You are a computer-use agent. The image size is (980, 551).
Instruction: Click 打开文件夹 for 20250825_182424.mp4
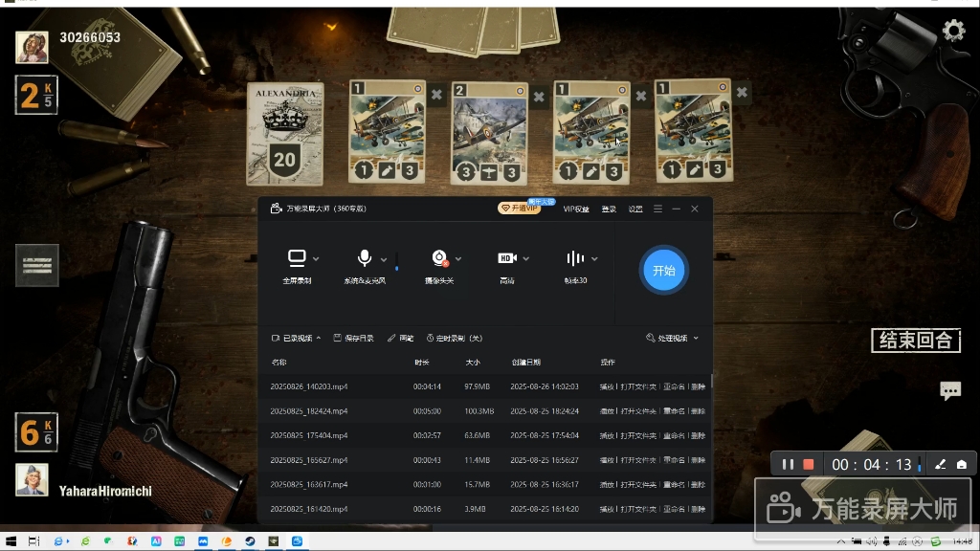(638, 411)
